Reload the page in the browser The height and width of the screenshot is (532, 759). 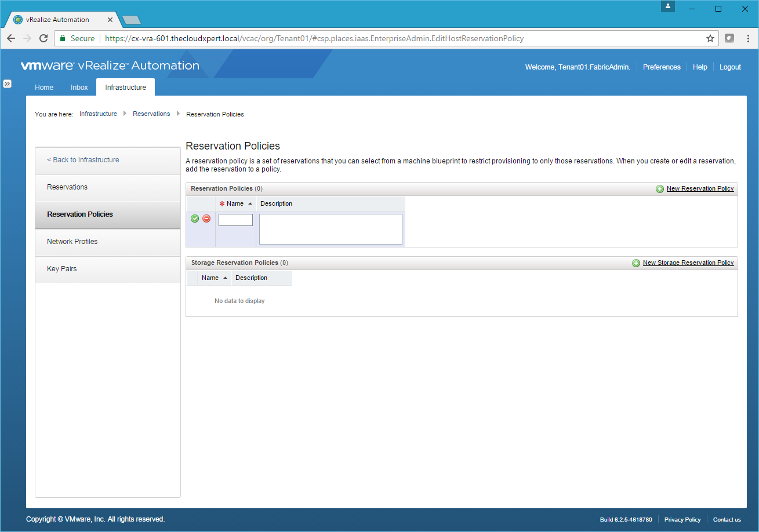(x=43, y=38)
